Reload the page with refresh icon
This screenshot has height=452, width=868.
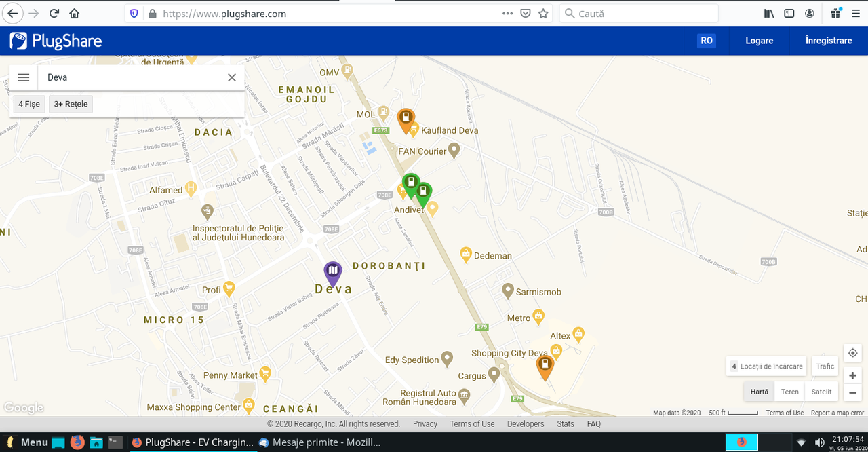pos(54,14)
